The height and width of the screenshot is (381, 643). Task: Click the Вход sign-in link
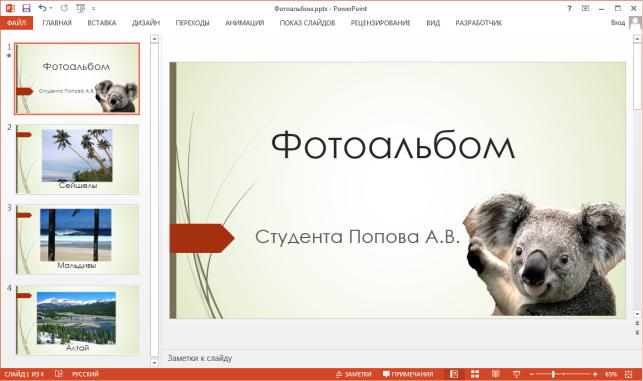pyautogui.click(x=618, y=23)
